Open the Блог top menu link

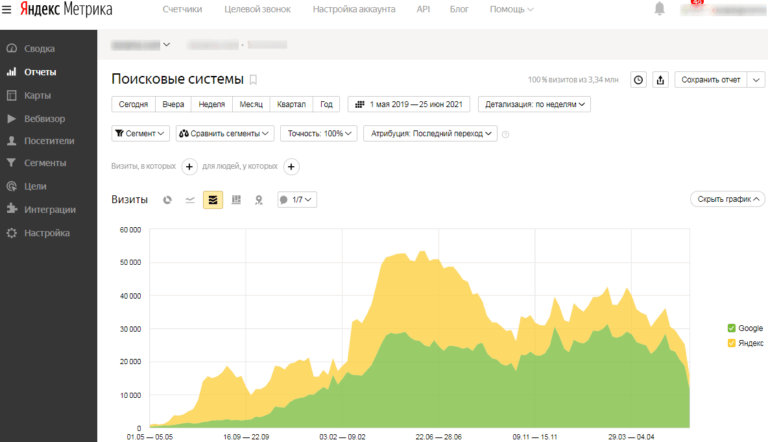pyautogui.click(x=459, y=9)
